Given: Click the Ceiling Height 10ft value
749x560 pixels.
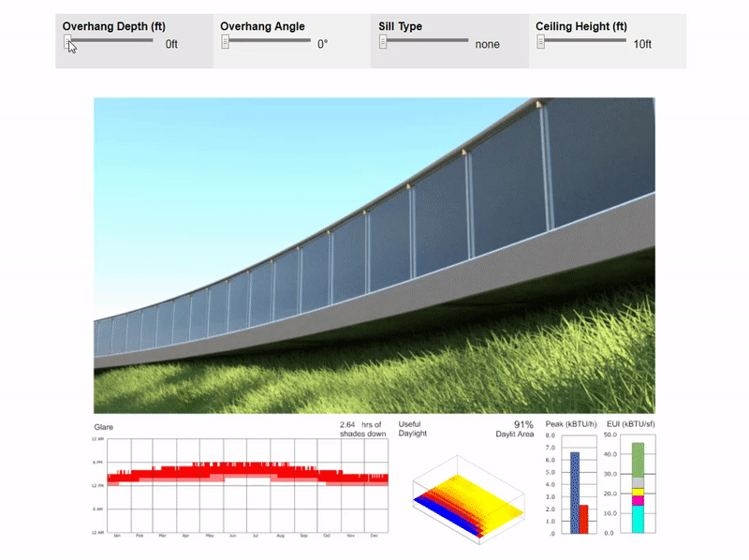Looking at the screenshot, I should coord(642,44).
